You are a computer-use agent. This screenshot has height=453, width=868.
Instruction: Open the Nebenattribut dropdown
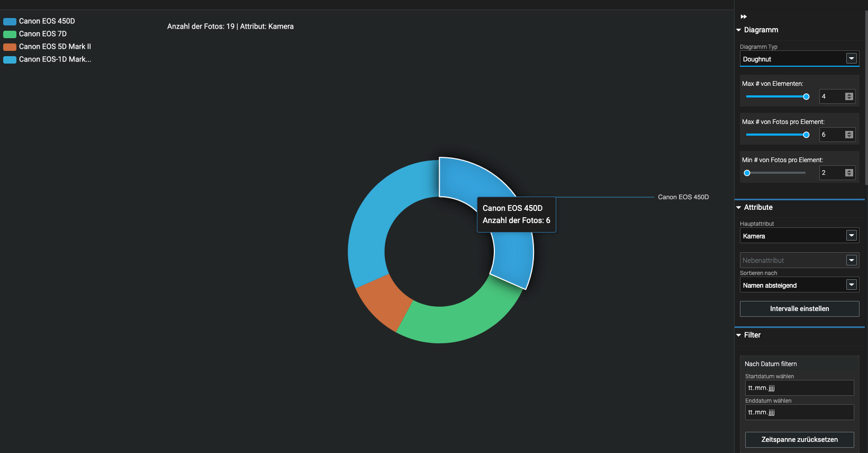(x=799, y=260)
